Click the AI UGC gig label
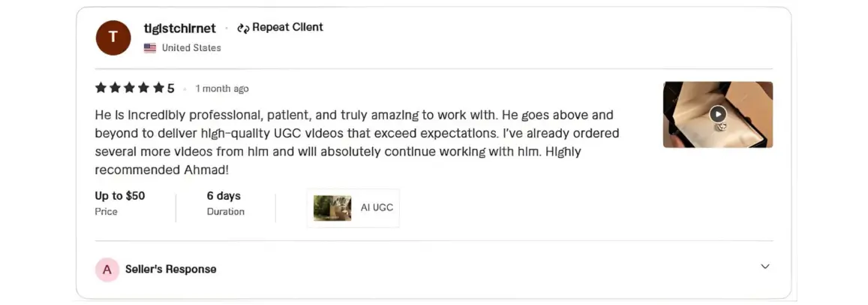868x305 pixels. point(377,208)
